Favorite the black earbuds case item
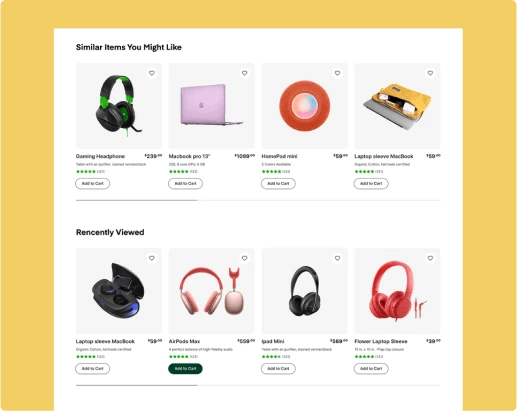This screenshot has height=411, width=517. point(152,258)
